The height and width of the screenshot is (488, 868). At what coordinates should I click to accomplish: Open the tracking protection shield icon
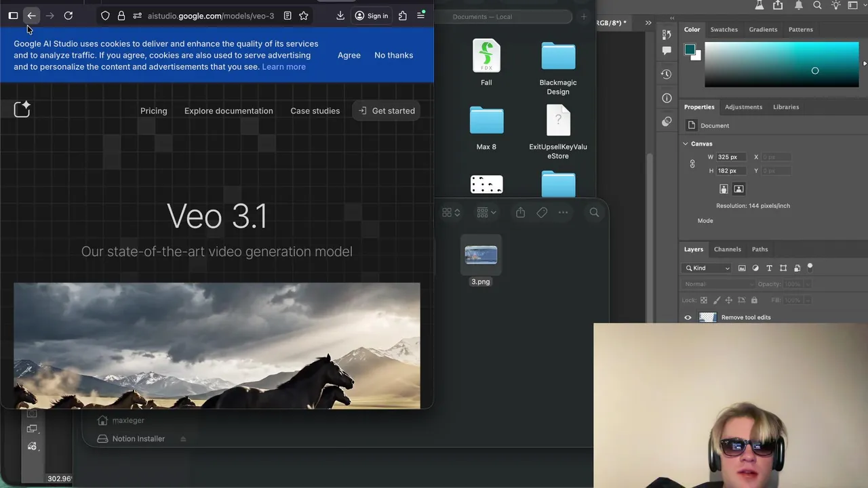tap(105, 16)
